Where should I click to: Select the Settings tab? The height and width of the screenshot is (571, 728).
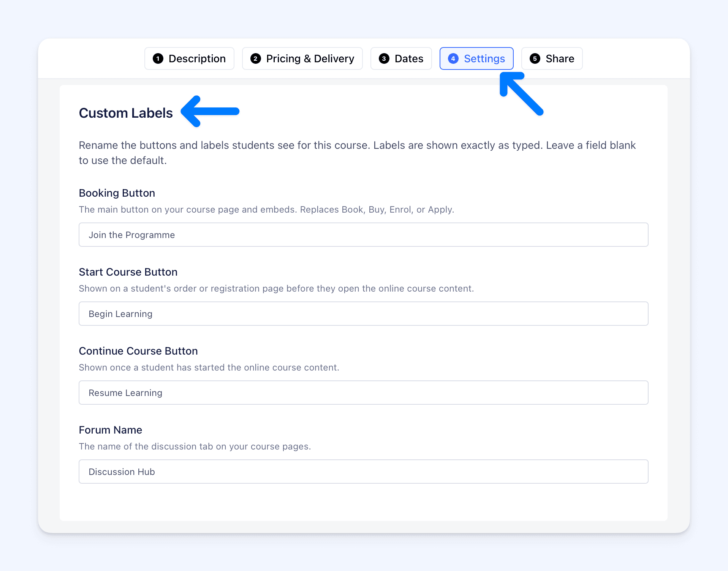[476, 58]
